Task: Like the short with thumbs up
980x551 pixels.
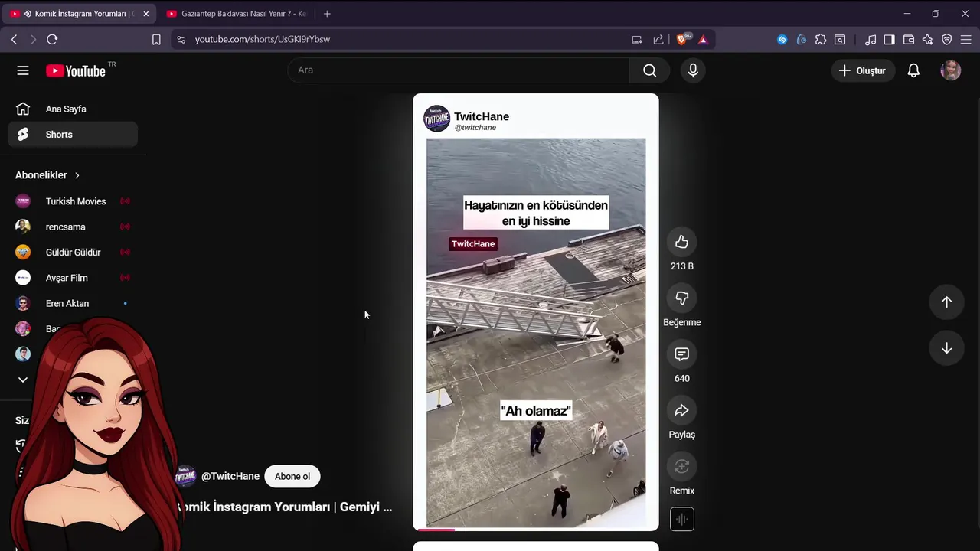Action: (681, 242)
